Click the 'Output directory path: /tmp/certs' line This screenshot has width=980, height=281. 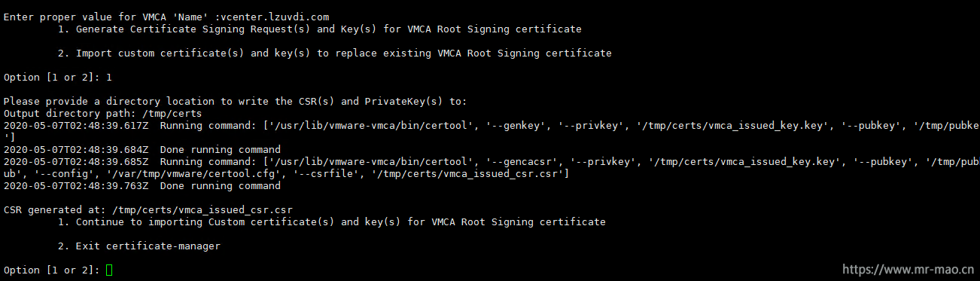103,113
